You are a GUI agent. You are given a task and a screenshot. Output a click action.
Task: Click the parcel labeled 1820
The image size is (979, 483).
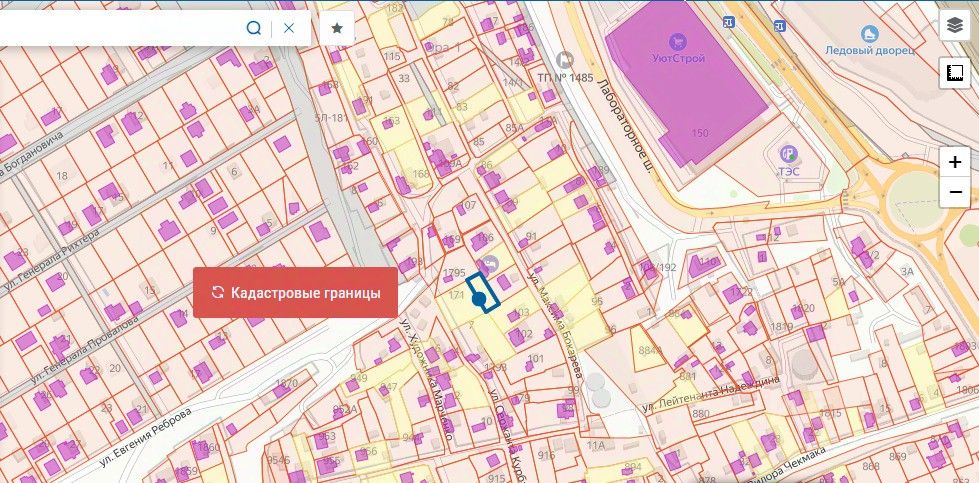[x=804, y=308]
